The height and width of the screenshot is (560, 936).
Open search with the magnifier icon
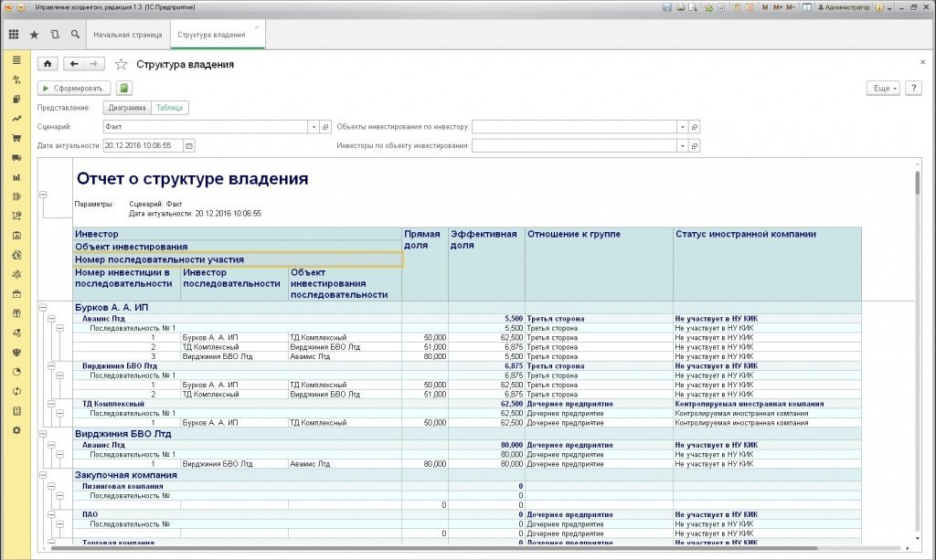click(75, 35)
